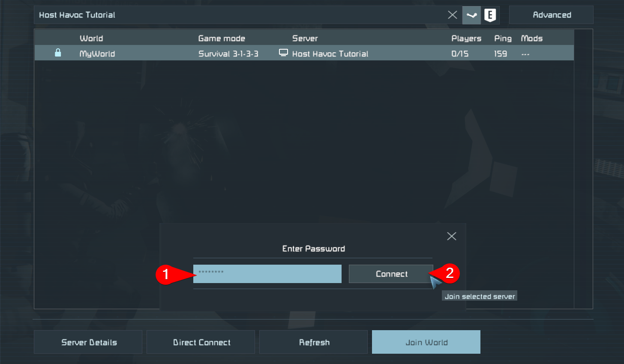This screenshot has width=624, height=364.
Task: Click the mods placeholder dashes in MyWorld row
Action: [x=525, y=54]
